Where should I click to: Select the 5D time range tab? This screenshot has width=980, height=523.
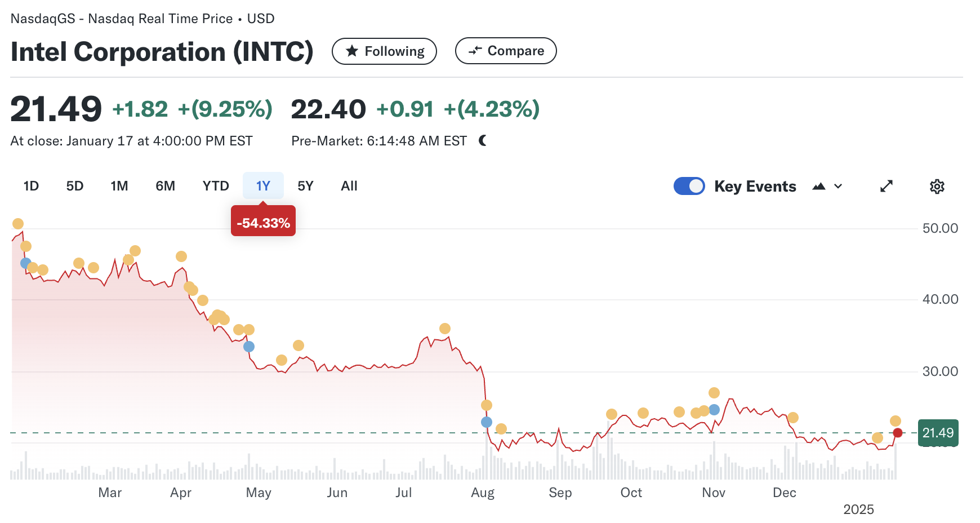[x=75, y=186]
